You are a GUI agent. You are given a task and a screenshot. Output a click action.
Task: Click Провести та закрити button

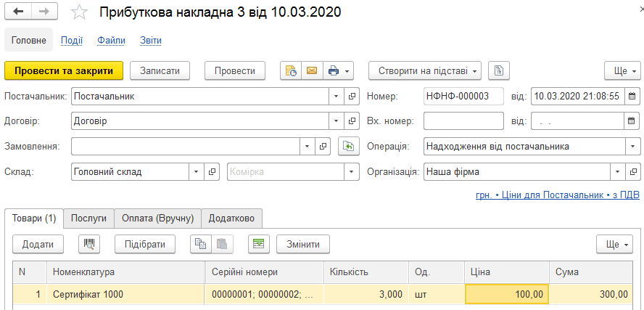pos(64,70)
